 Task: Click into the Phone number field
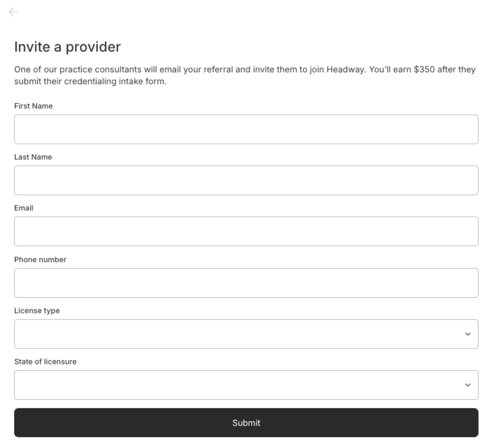[246, 283]
